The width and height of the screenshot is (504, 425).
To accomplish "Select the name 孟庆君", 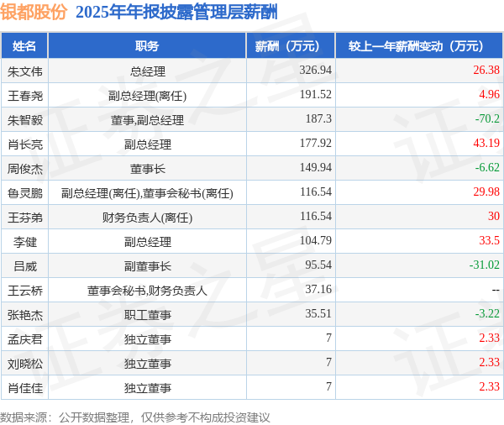I will (x=25, y=339).
